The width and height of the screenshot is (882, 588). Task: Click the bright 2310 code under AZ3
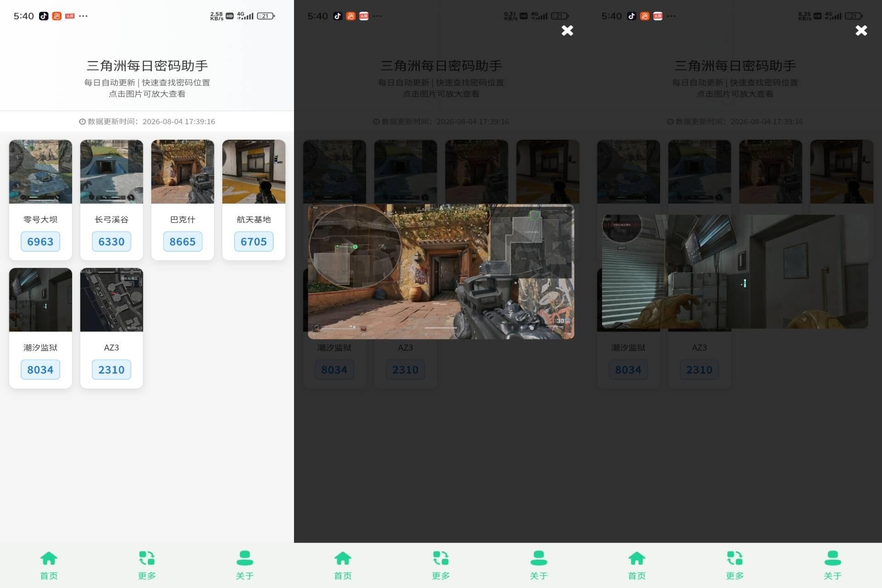click(x=112, y=370)
